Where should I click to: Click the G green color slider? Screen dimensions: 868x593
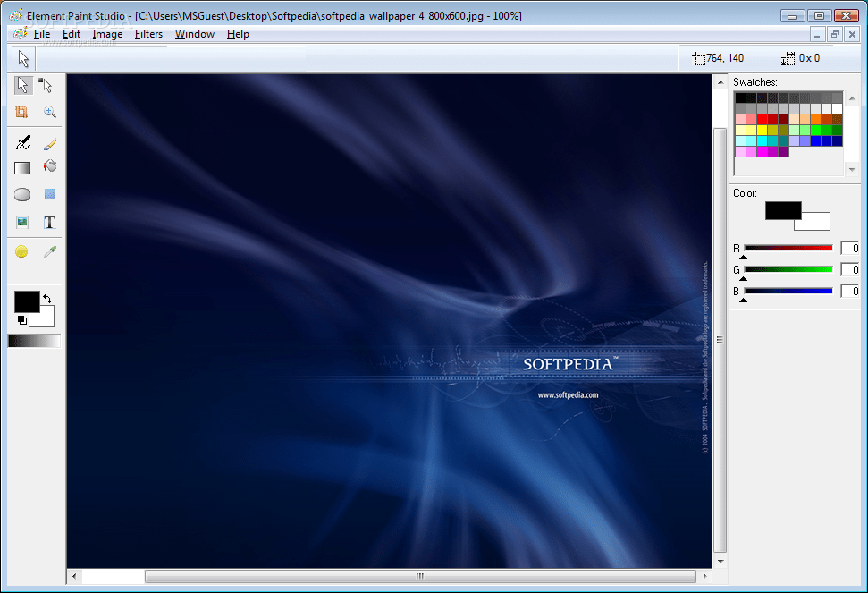pyautogui.click(x=788, y=269)
